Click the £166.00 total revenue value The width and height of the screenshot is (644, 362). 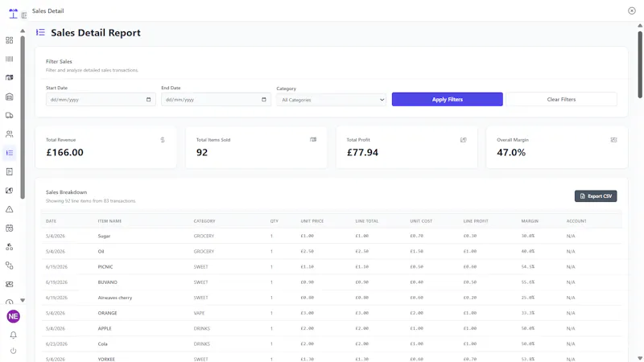65,152
